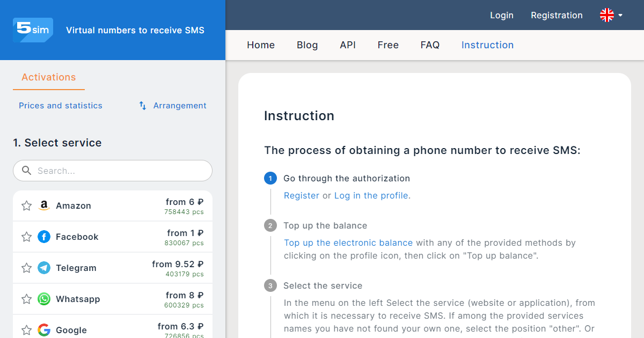The width and height of the screenshot is (644, 338).
Task: Open 'Top up the electronic balance' link
Action: (x=348, y=243)
